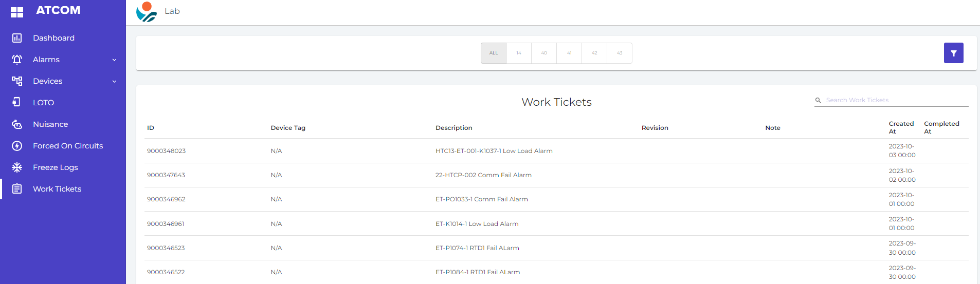Open the filter funnel button
980x284 pixels.
tap(953, 53)
